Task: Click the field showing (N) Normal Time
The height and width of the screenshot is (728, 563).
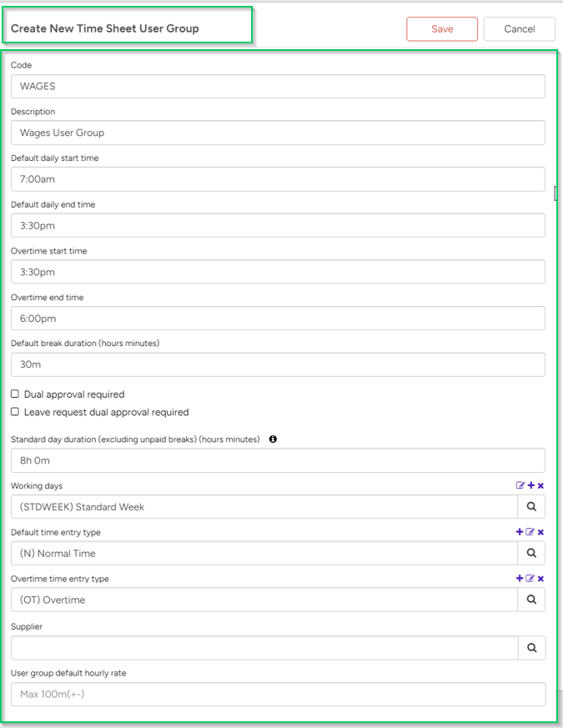Action: click(x=264, y=553)
